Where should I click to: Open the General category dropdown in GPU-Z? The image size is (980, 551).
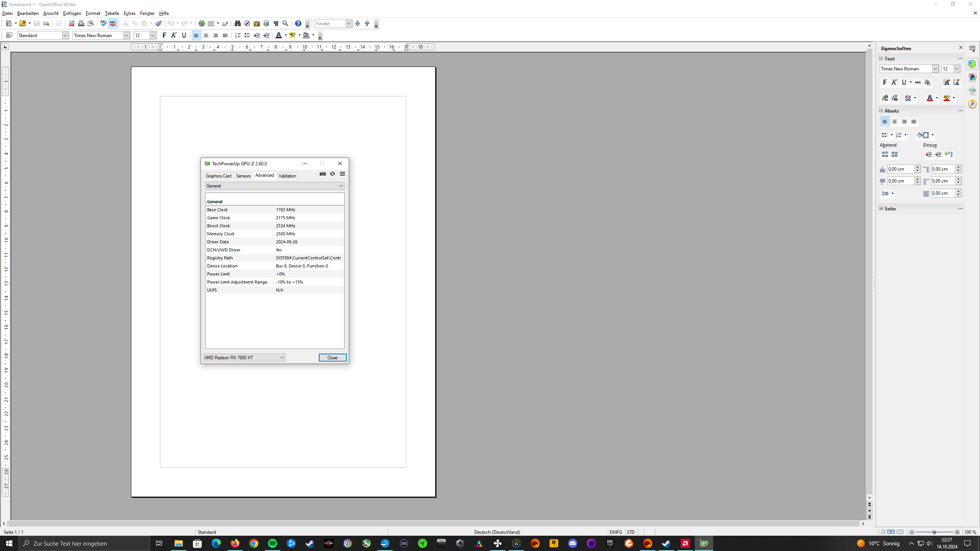(274, 186)
